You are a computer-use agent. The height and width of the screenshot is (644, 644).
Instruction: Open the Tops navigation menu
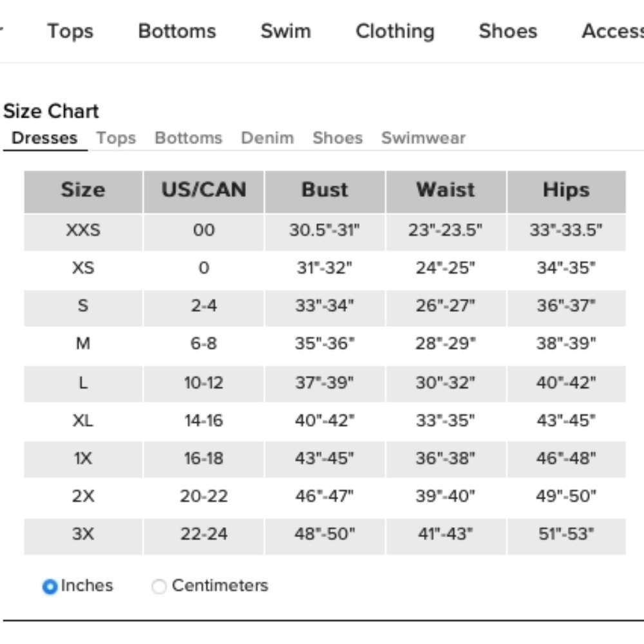tap(70, 32)
